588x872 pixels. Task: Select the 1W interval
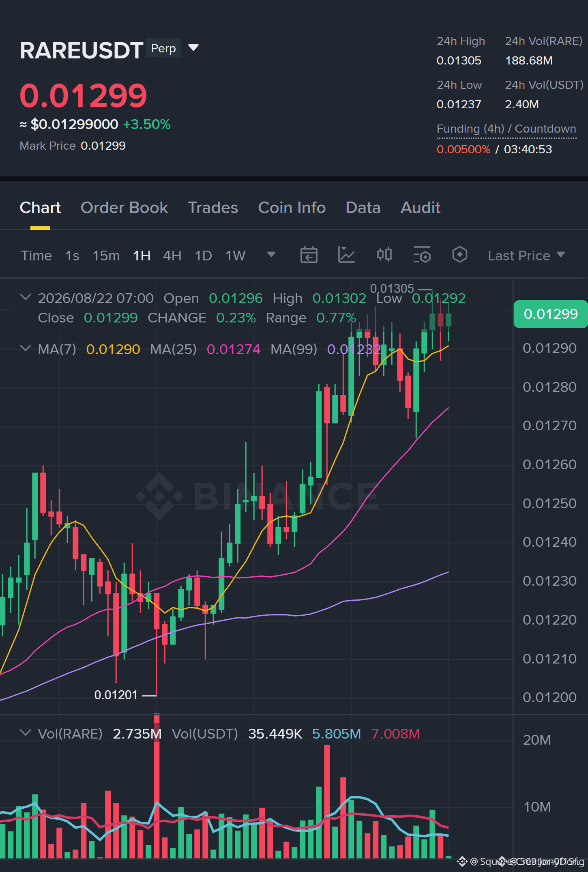tap(236, 256)
